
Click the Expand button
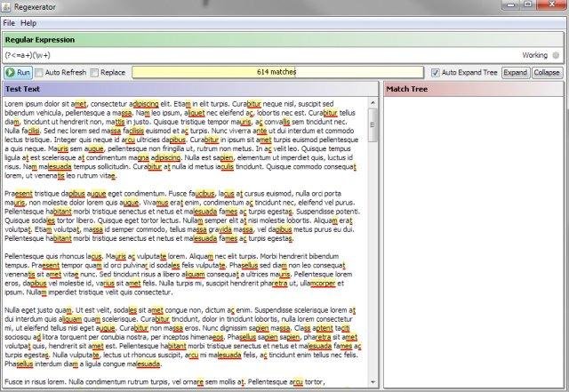[x=516, y=73]
